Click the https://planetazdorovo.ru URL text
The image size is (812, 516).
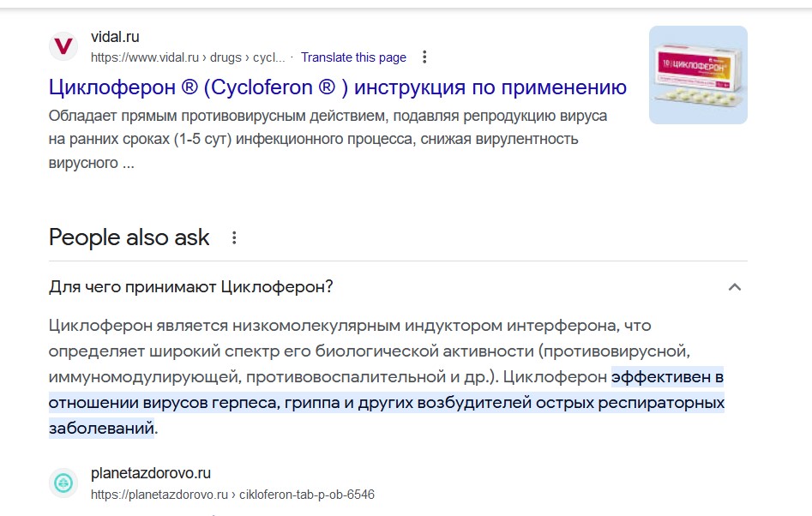[x=159, y=495]
